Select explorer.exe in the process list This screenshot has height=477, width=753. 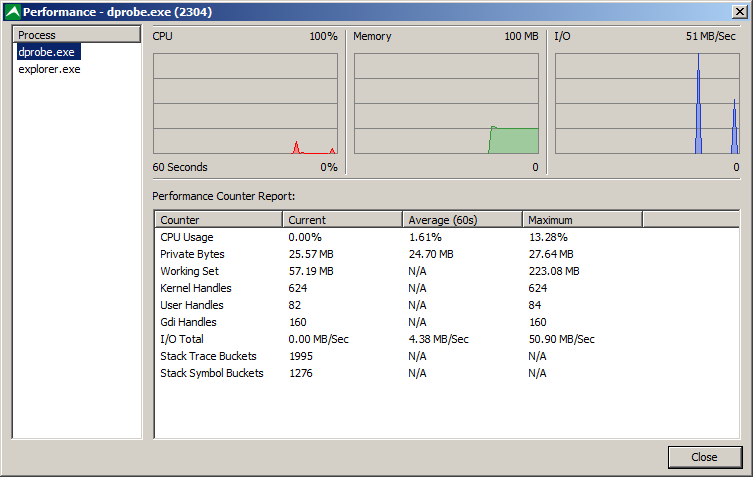point(49,69)
